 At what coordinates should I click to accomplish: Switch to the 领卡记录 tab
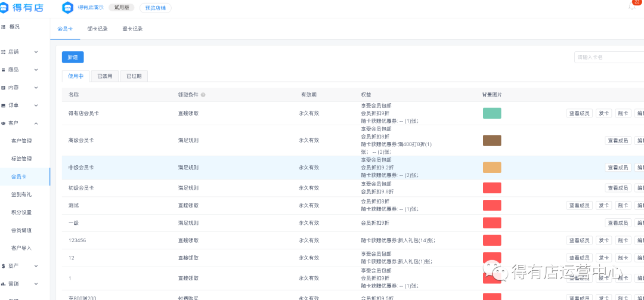pos(97,29)
